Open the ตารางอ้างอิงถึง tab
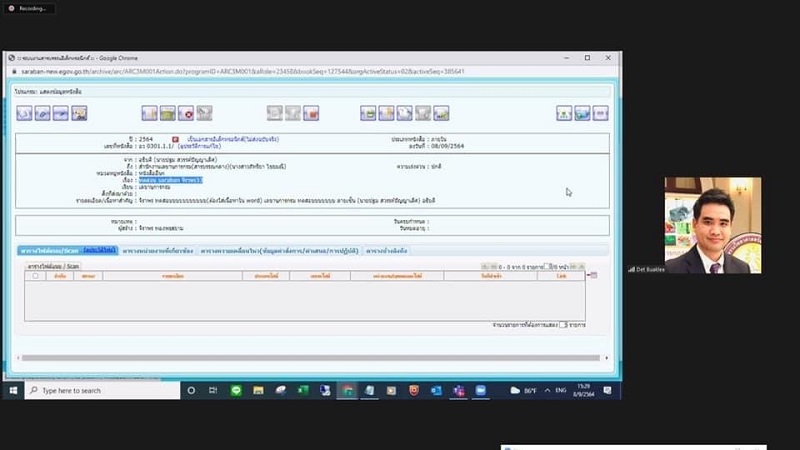Image resolution: width=800 pixels, height=450 pixels. coord(386,250)
